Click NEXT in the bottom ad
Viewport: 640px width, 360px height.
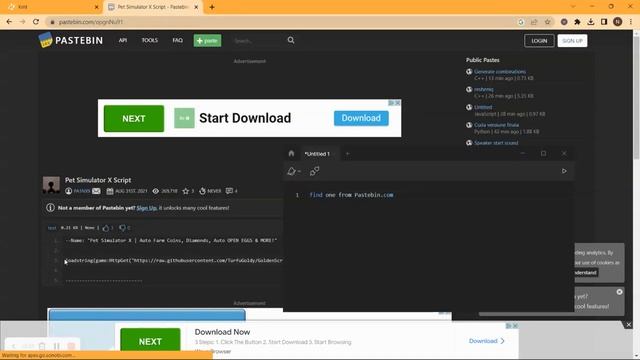coord(150,341)
